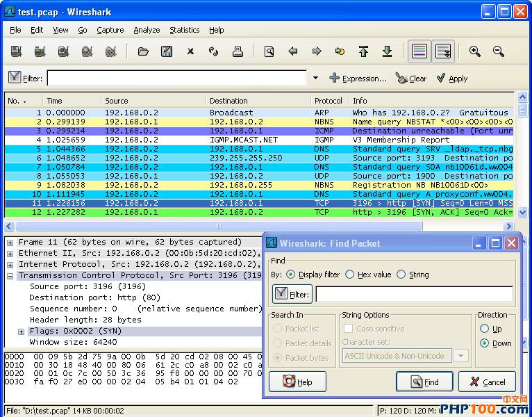Viewport: 532px width, 417px height.
Task: Go back with the left arrow icon
Action: (x=293, y=51)
